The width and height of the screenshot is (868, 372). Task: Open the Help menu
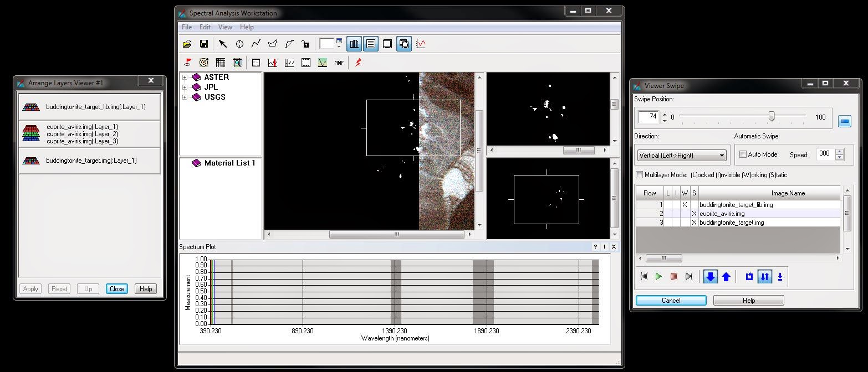click(247, 27)
